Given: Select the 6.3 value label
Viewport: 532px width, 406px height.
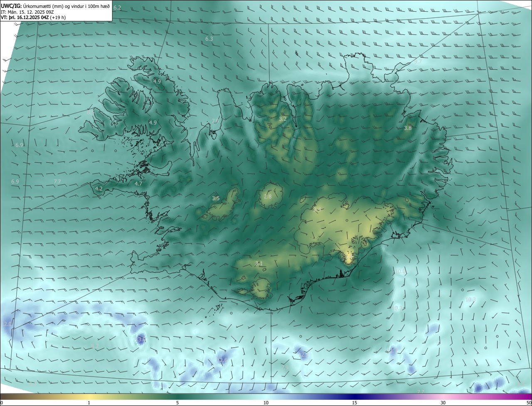Looking at the screenshot, I should tap(209, 39).
